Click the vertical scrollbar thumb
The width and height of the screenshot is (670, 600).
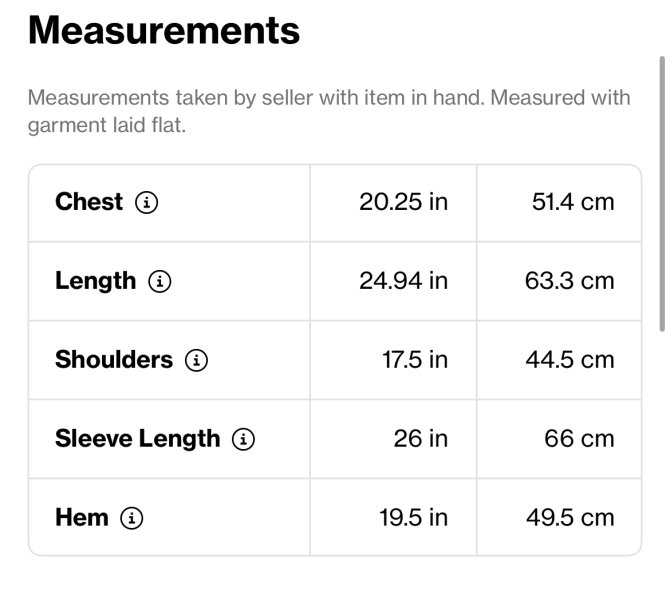662,194
